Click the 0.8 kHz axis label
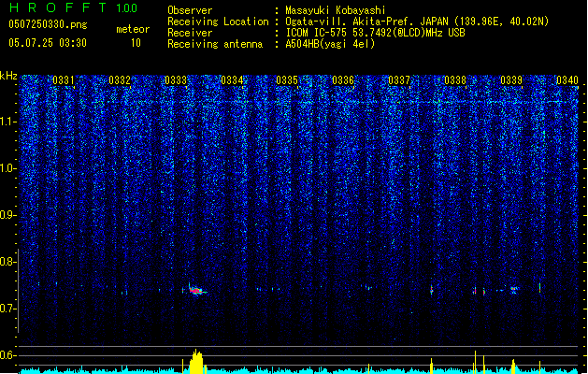This screenshot has height=374, width=588. (8, 262)
